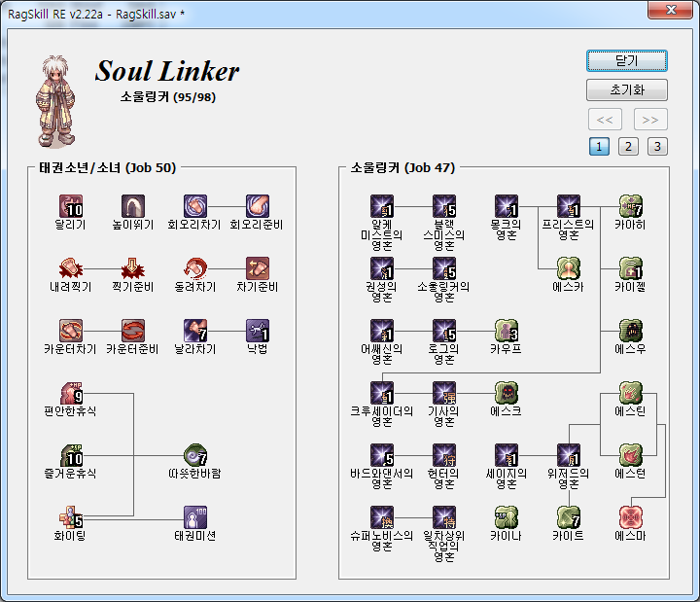Image resolution: width=700 pixels, height=602 pixels.
Task: Click the >> next job button
Action: (x=650, y=120)
